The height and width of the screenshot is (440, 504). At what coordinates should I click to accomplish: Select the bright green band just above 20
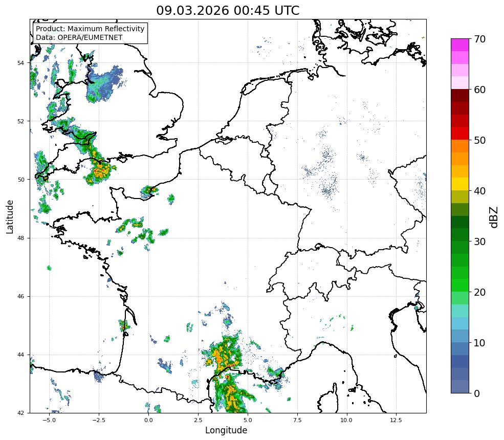(460, 285)
